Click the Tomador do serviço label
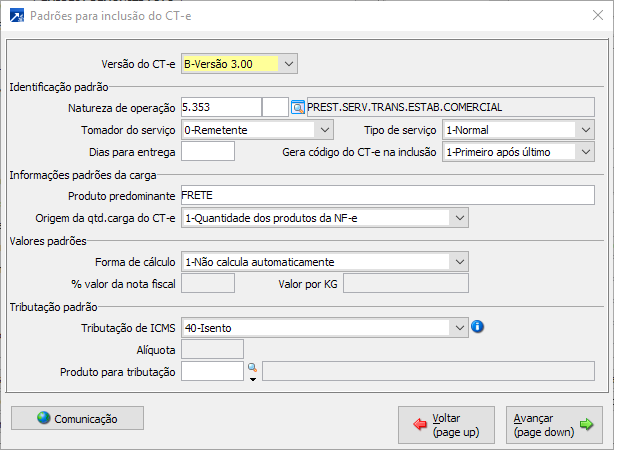The height and width of the screenshot is (457, 628). (128, 130)
